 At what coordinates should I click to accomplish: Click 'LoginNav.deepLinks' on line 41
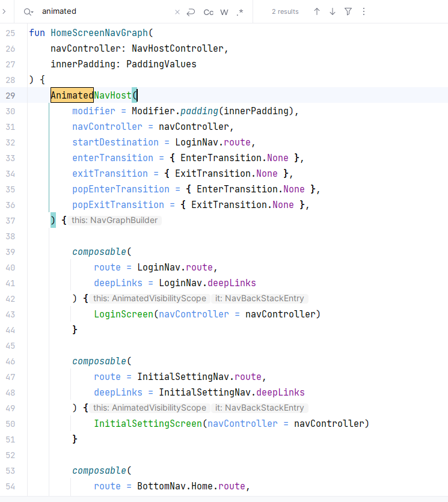point(207,283)
